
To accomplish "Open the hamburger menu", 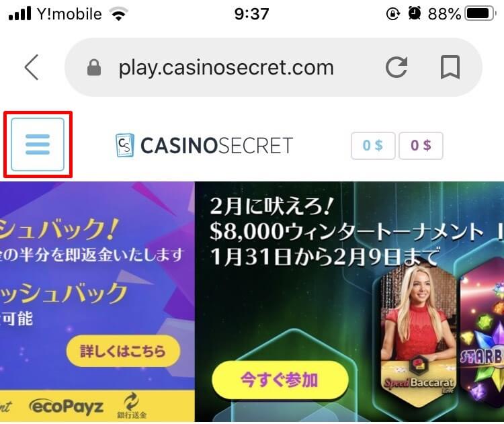I will (38, 144).
